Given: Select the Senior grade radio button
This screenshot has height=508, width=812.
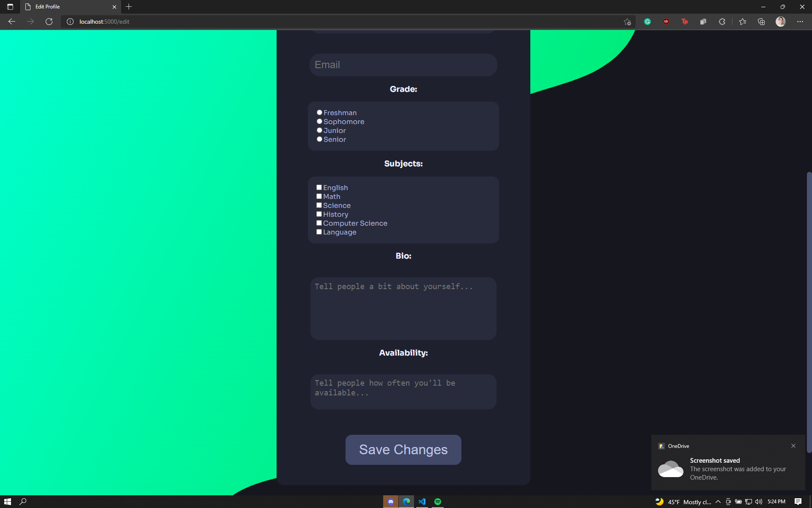Looking at the screenshot, I should [319, 139].
